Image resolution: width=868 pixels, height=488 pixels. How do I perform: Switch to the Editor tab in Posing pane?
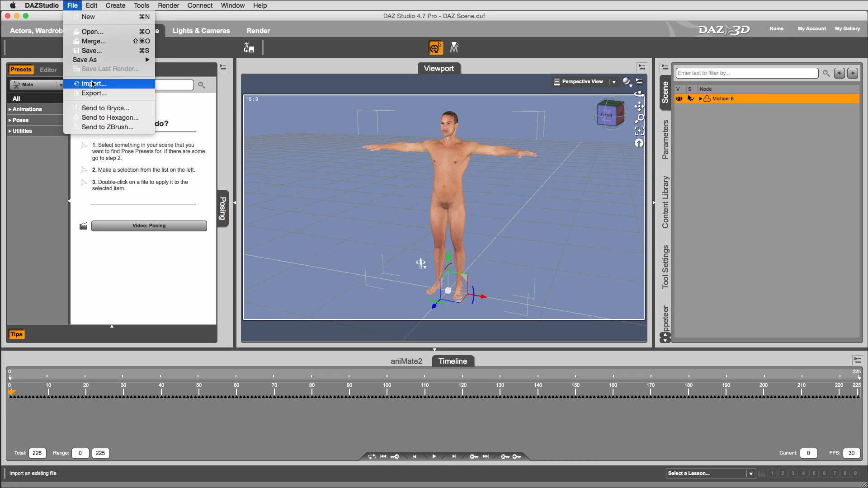click(48, 70)
